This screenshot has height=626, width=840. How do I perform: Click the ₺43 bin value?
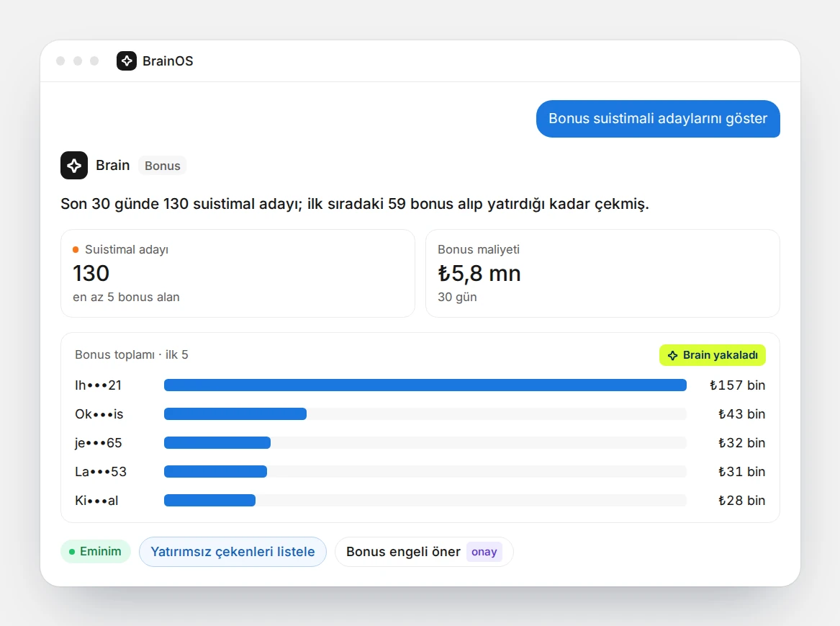[x=741, y=414]
